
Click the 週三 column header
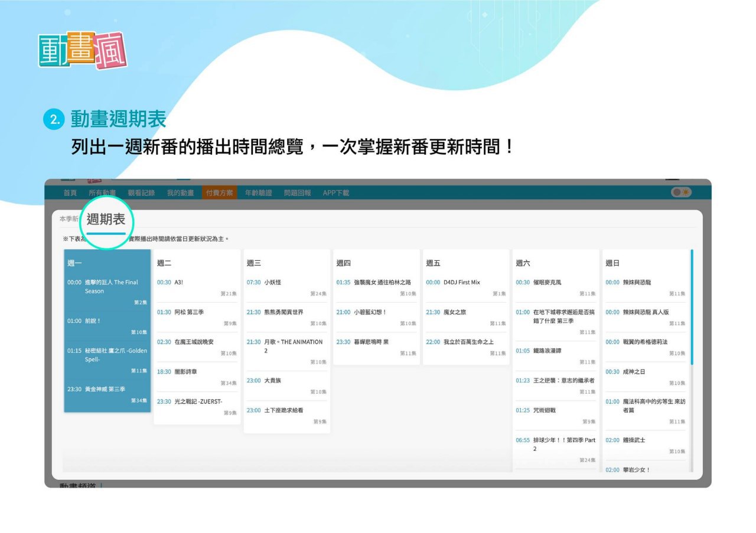click(x=254, y=263)
